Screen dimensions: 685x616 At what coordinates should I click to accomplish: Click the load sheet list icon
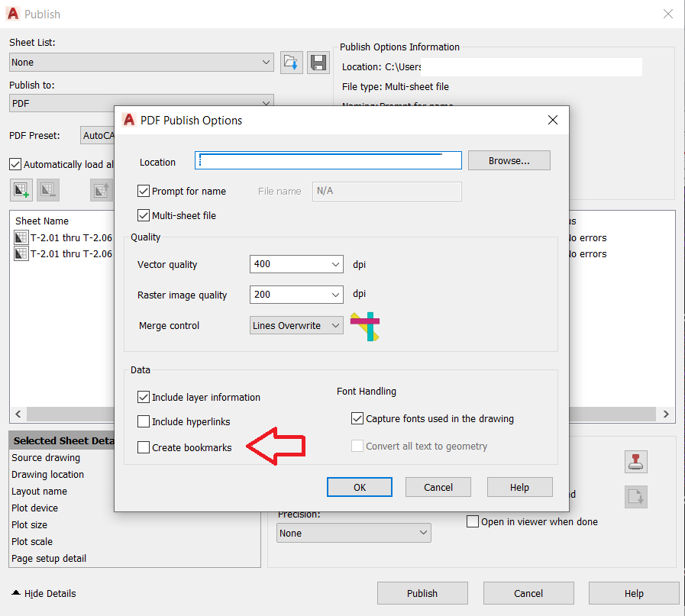pos(291,62)
